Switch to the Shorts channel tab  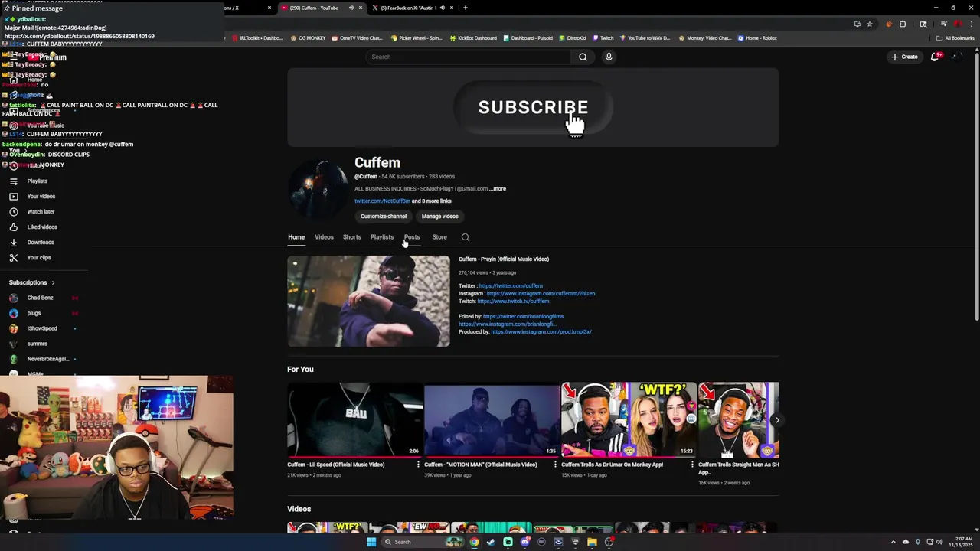click(351, 237)
